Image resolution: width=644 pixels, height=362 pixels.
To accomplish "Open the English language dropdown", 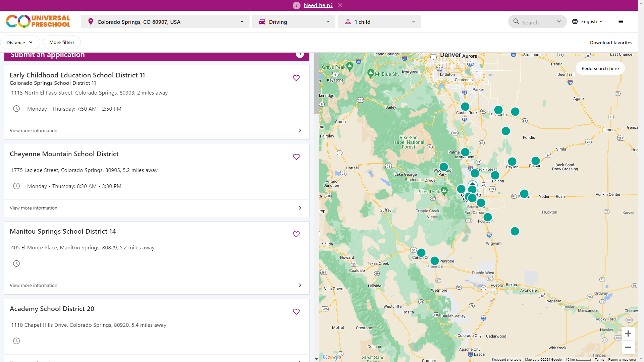I will (x=588, y=21).
